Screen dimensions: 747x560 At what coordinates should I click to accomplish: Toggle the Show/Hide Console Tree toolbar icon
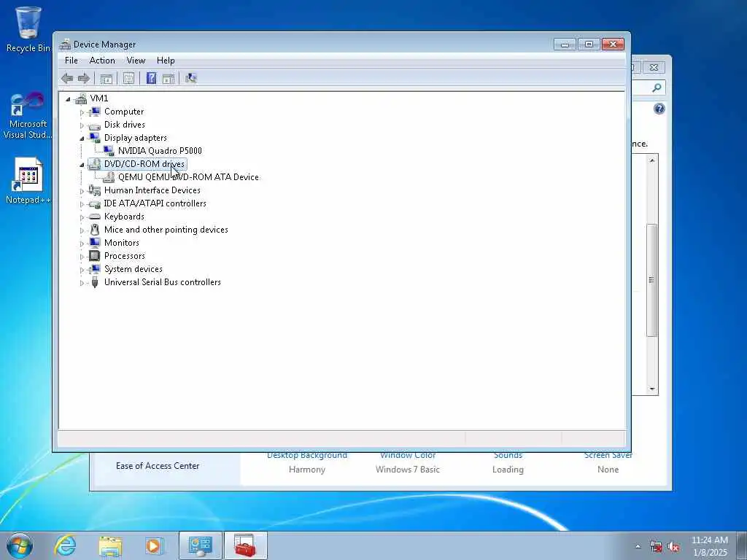point(107,79)
